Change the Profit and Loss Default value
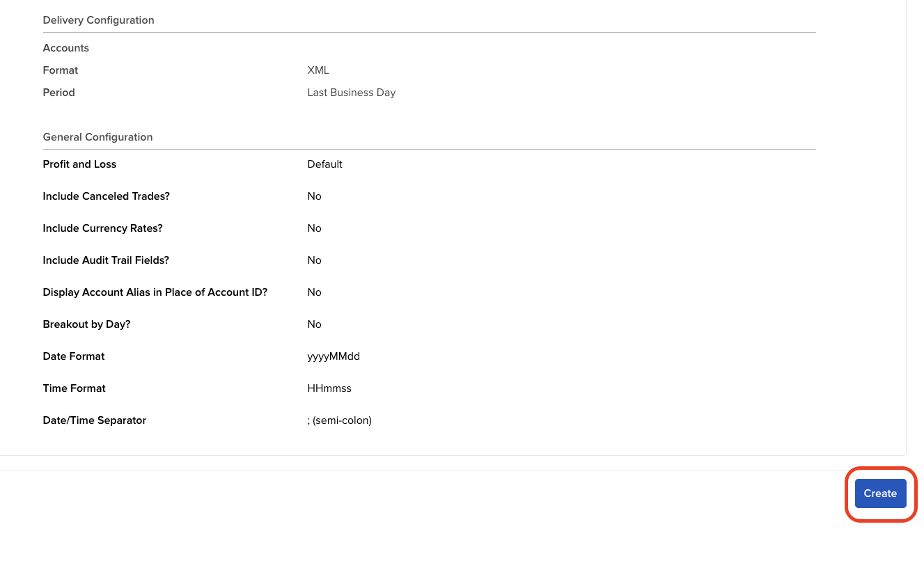Image resolution: width=924 pixels, height=570 pixels. coord(324,164)
